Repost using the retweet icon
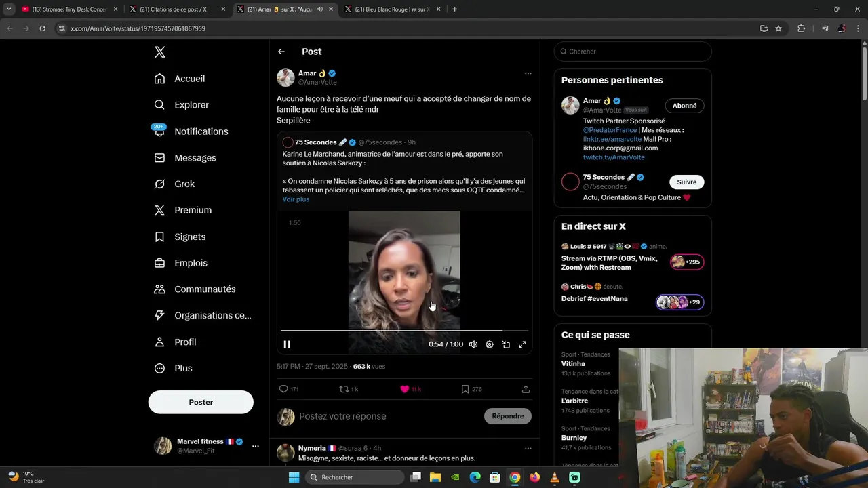The width and height of the screenshot is (868, 488). pyautogui.click(x=344, y=389)
